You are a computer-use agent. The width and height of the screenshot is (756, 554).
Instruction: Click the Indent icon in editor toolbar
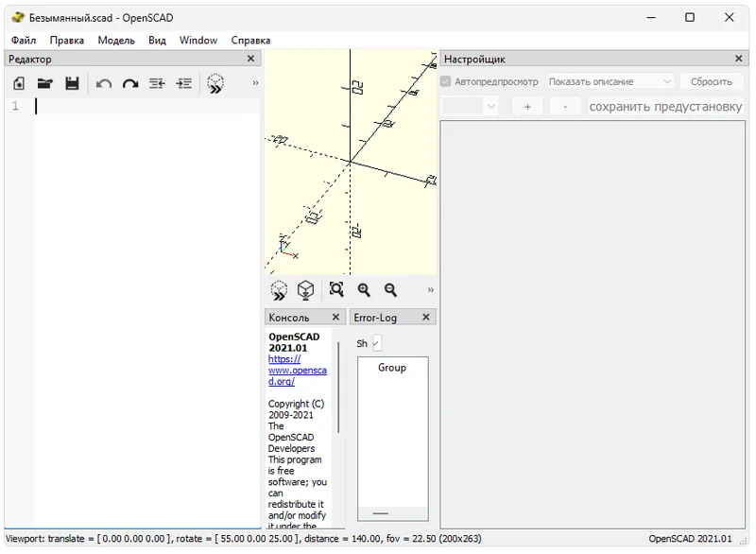point(183,83)
